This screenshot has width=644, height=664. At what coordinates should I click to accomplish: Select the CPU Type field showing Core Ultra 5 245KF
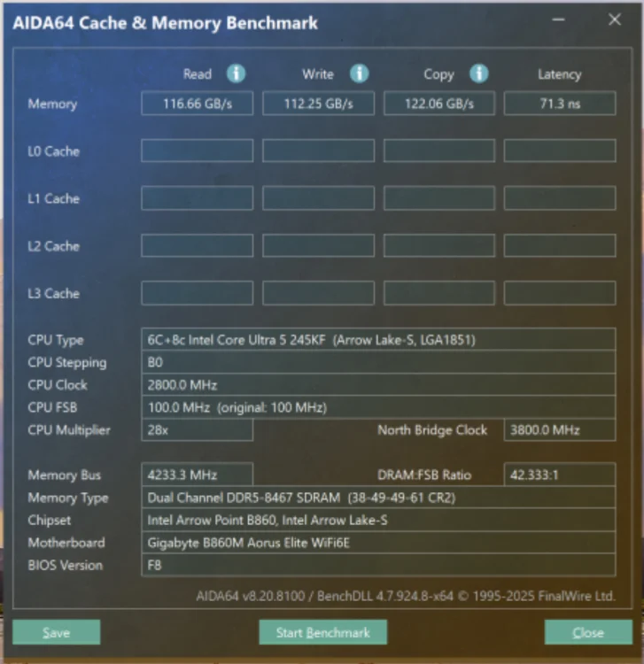pyautogui.click(x=379, y=340)
